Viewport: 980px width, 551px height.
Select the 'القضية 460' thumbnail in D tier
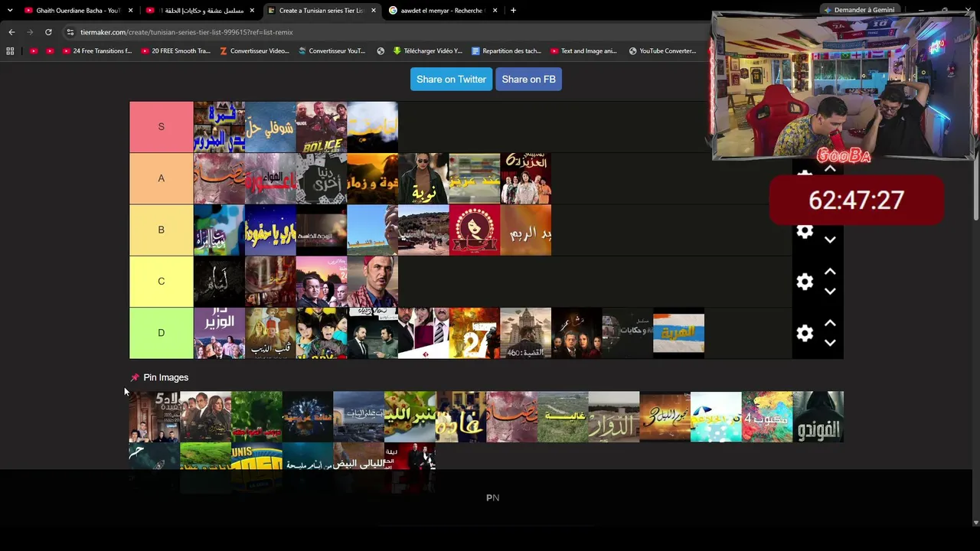(x=526, y=333)
